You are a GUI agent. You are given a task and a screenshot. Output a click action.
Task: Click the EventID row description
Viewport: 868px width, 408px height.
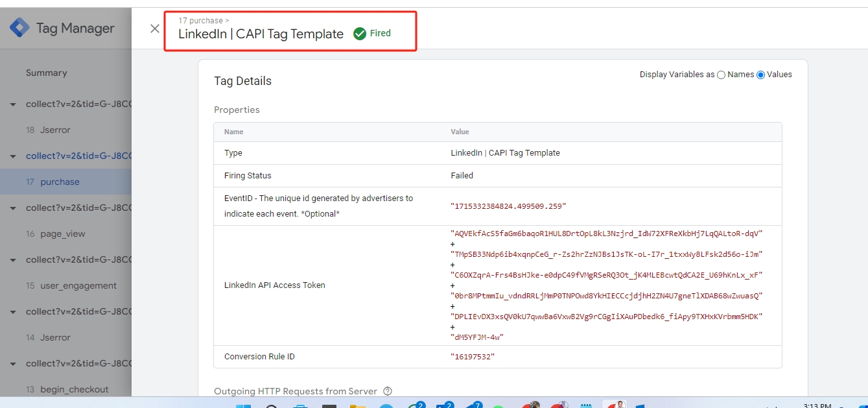click(318, 206)
